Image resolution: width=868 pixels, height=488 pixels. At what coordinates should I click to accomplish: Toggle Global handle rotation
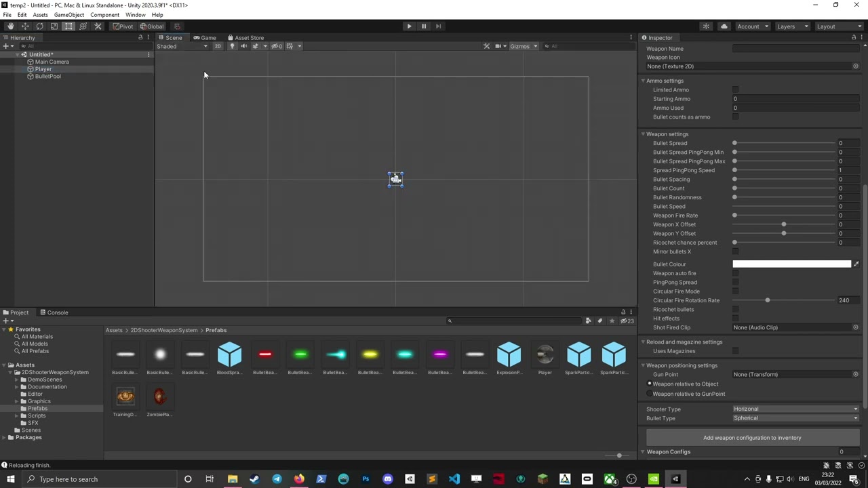click(152, 26)
